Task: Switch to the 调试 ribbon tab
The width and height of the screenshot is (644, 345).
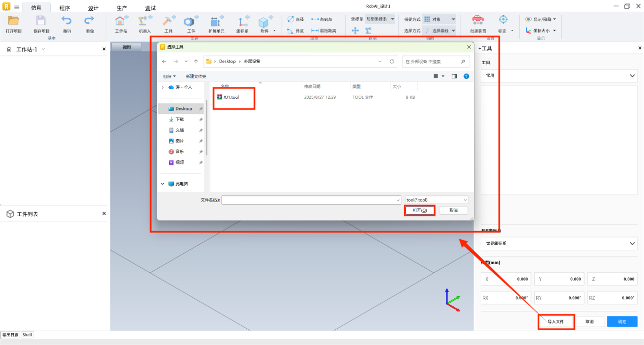Action: pos(150,8)
